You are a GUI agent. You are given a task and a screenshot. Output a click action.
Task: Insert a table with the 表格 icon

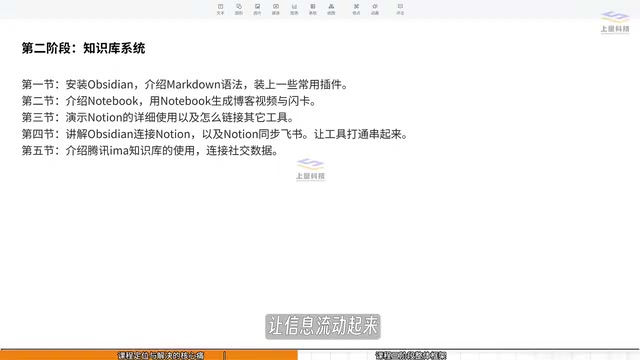tap(313, 9)
